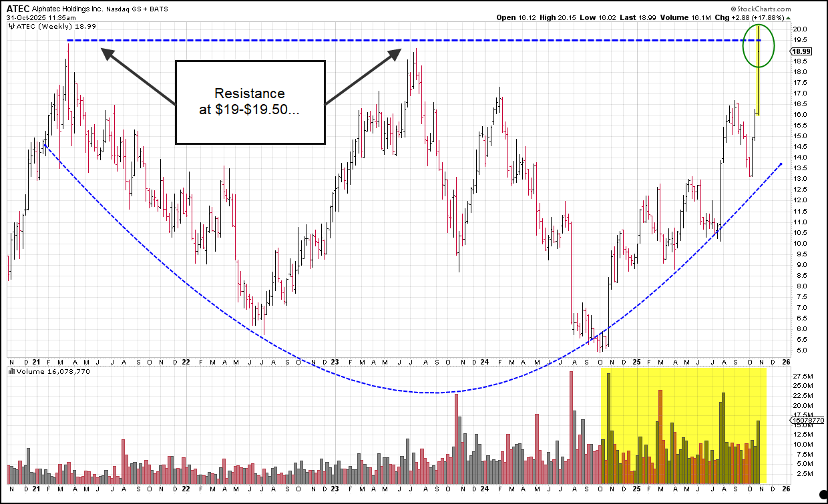Viewport: 828px width, 504px height.
Task: Click the 25.0M volume axis label
Action: 803,386
